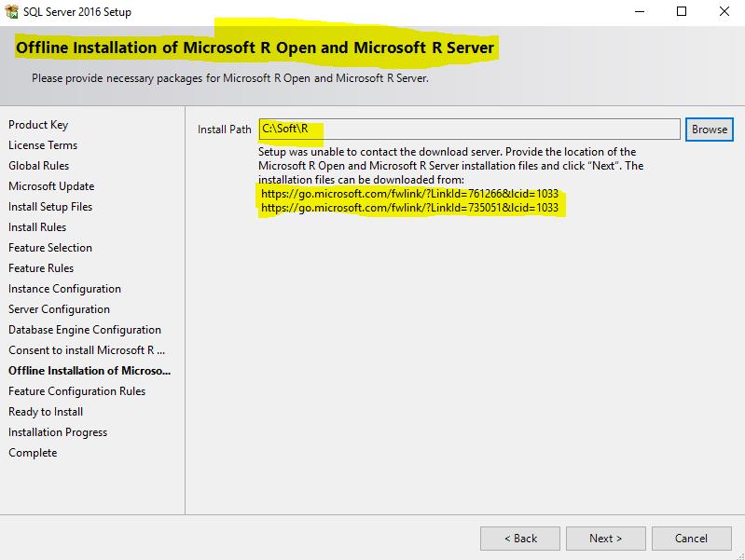Open the LinkId=735051 download link
Image resolution: width=745 pixels, height=560 pixels.
point(409,208)
